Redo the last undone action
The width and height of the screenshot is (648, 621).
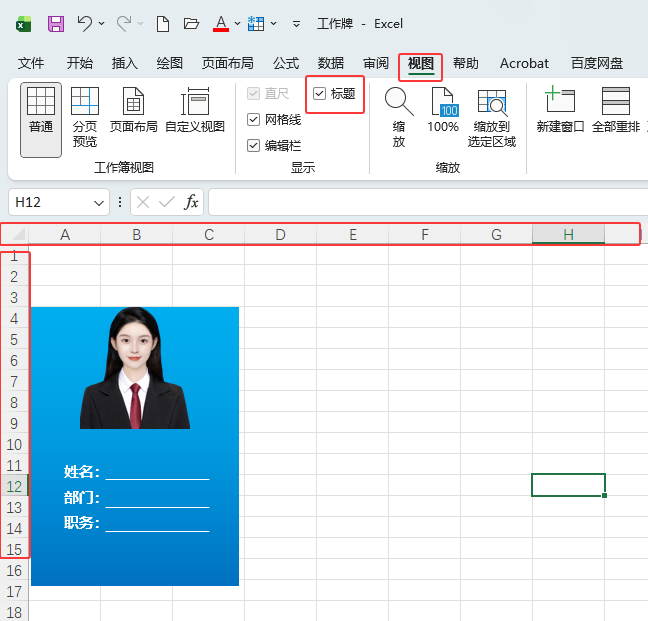coord(124,24)
